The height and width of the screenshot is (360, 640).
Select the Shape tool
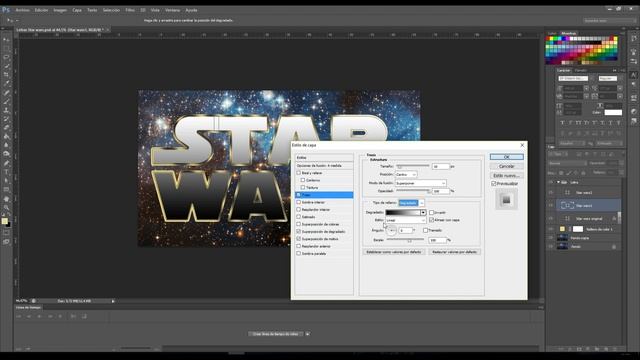(x=6, y=189)
